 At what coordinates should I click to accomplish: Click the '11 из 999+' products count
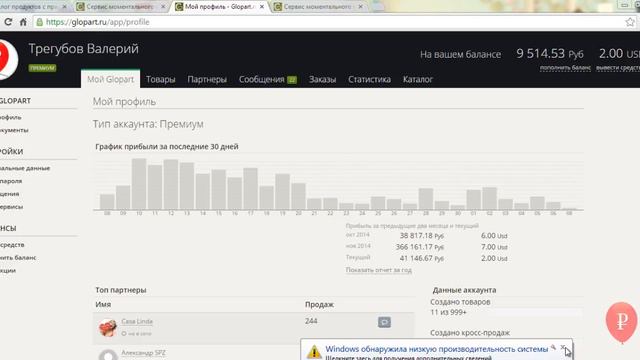pyautogui.click(x=448, y=312)
